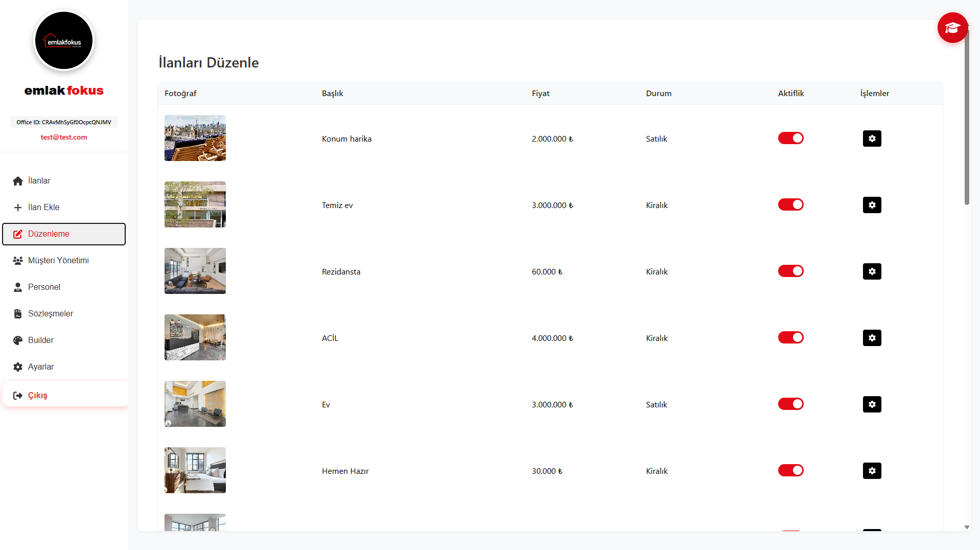The width and height of the screenshot is (980, 550).
Task: Click the vertical page scrollbar
Action: pos(966,118)
